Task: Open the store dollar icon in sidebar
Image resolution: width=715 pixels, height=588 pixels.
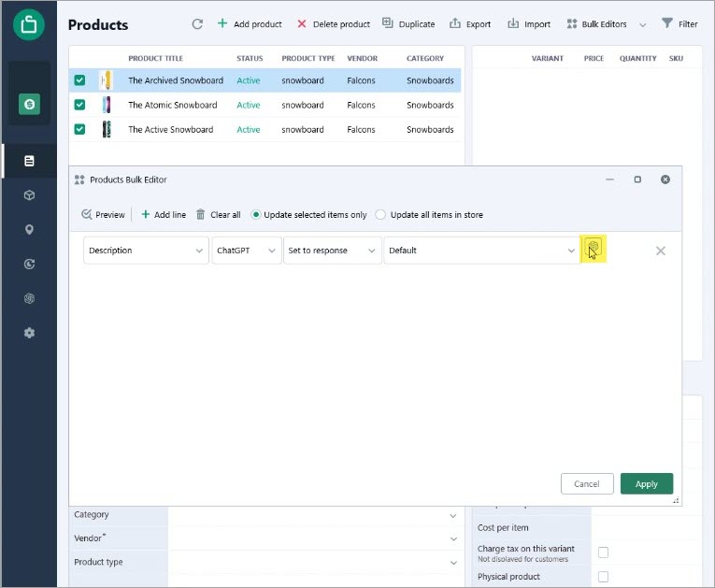Action: (29, 104)
